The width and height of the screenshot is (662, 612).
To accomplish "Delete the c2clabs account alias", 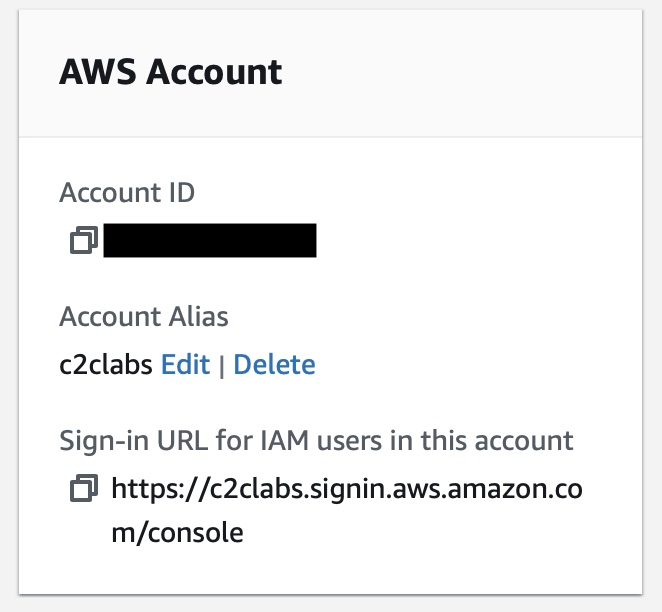I will [x=274, y=364].
